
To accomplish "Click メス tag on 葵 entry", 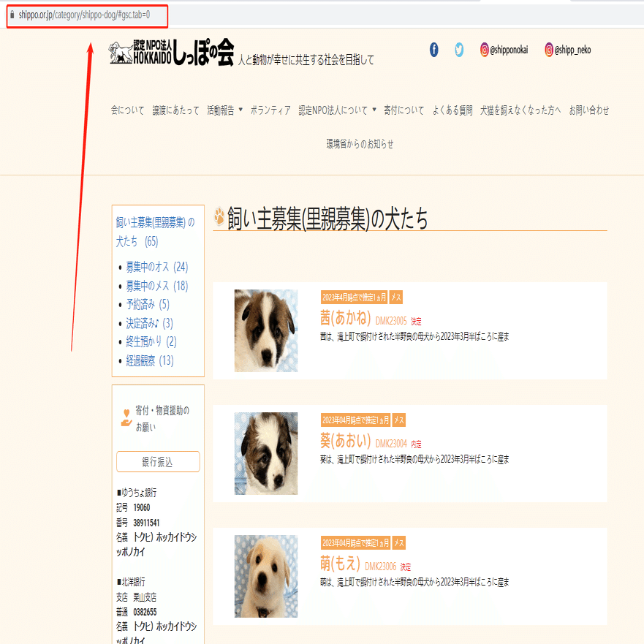I will 399,420.
